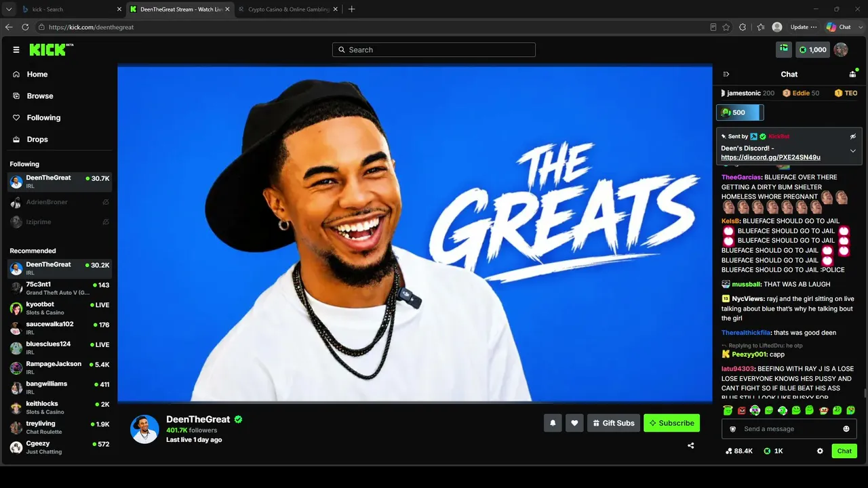Open the browser tab search dropdown
The height and width of the screenshot is (488, 868).
pyautogui.click(x=9, y=9)
